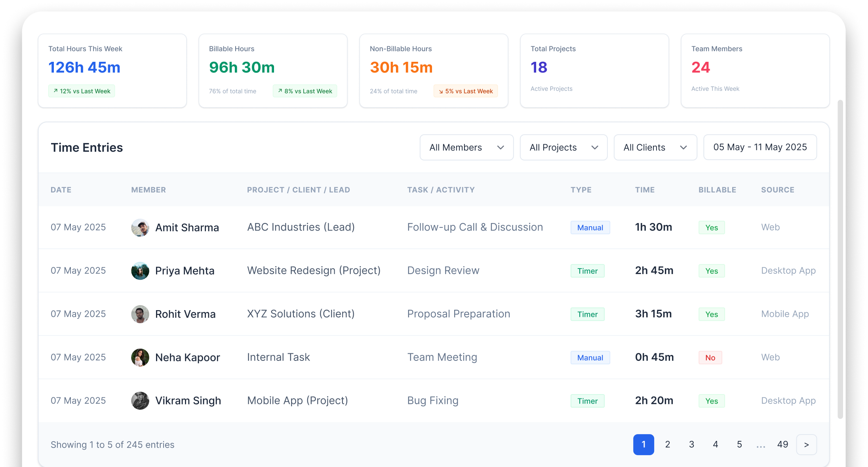Click the Yes billable tag for Amit Sharma
This screenshot has width=868, height=467.
[x=712, y=227]
